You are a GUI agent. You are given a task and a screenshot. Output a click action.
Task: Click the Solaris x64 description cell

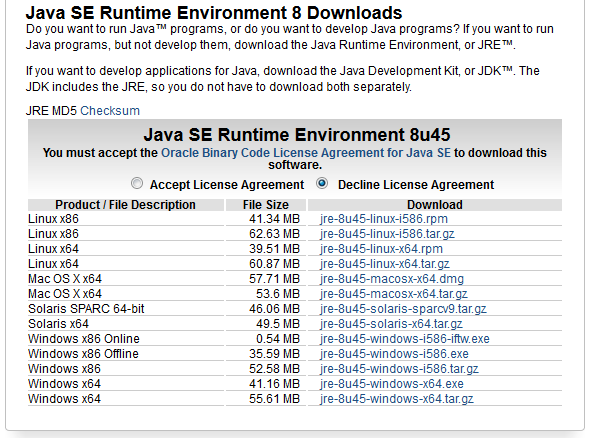[x=126, y=324]
